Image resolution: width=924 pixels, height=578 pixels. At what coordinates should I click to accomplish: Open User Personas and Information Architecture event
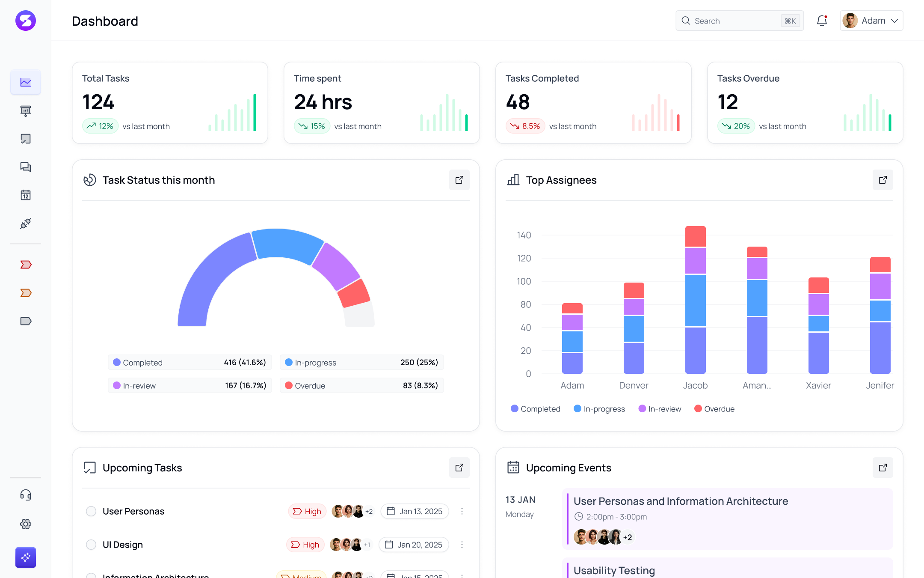point(728,519)
